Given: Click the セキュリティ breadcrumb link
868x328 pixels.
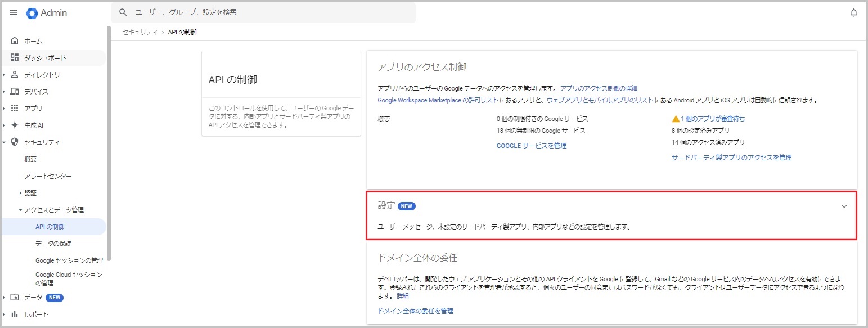Looking at the screenshot, I should [x=140, y=32].
